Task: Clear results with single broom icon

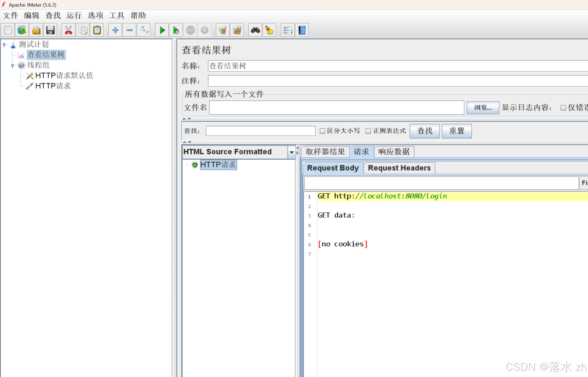Action: tap(223, 30)
